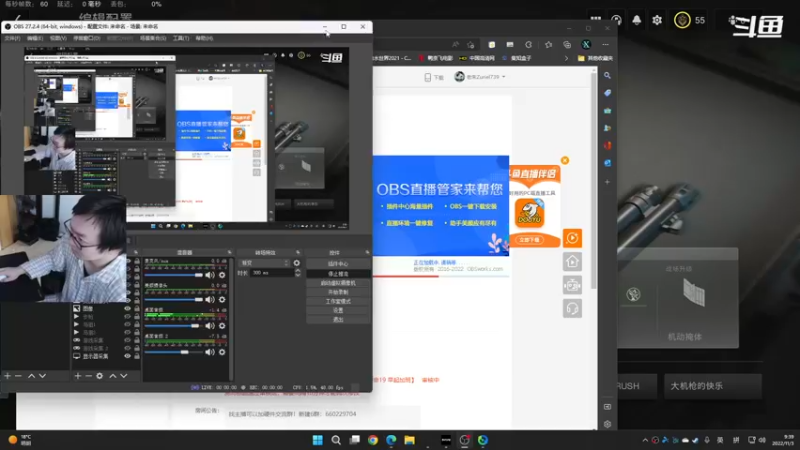Image resolution: width=800 pixels, height=450 pixels.
Task: Click the 开始录制 button
Action: coord(338,292)
